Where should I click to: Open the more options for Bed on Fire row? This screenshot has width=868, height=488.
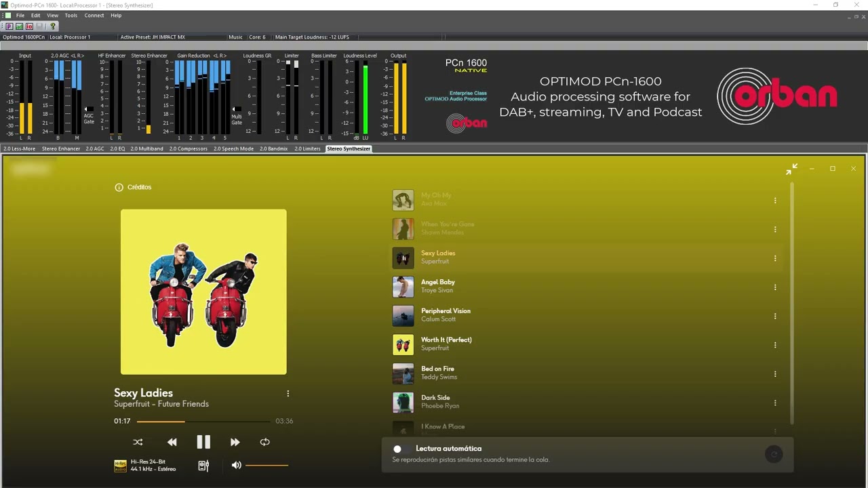coord(775,374)
